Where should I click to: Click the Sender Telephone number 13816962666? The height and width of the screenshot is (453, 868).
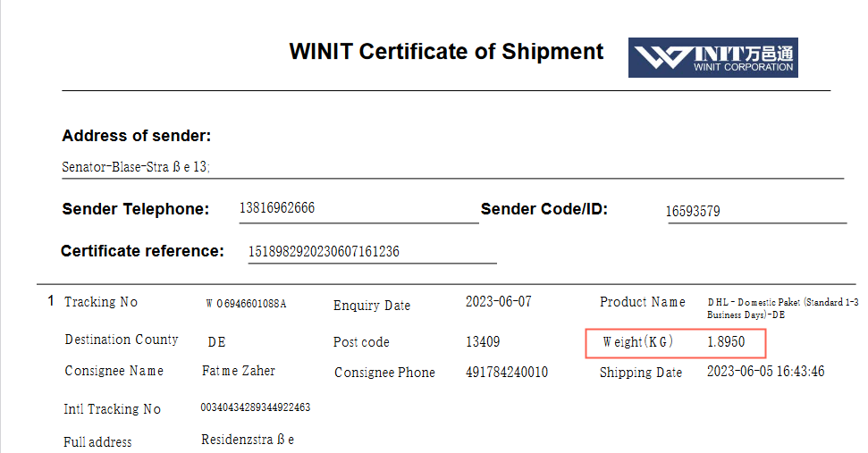coord(276,208)
